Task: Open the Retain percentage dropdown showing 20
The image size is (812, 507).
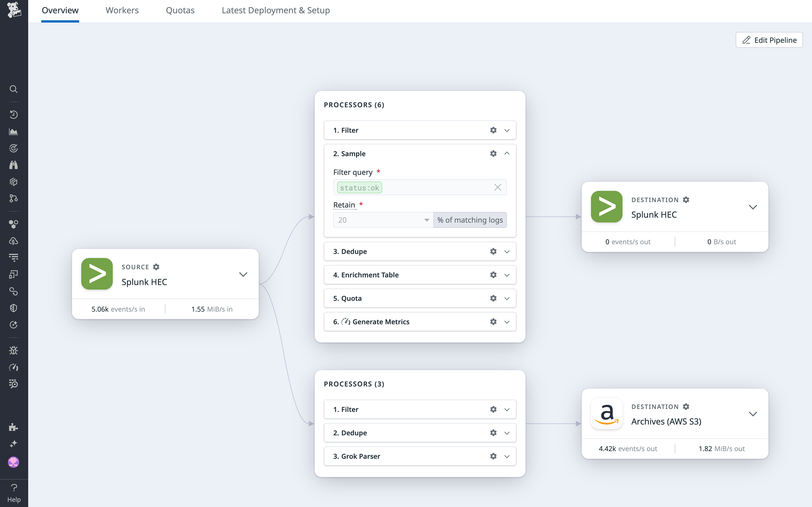Action: [x=427, y=220]
